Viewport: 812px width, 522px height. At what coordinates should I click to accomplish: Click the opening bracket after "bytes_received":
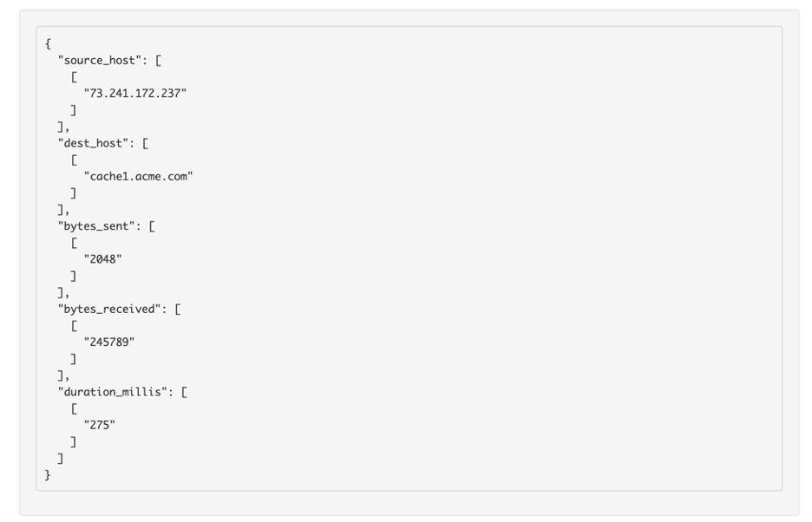click(178, 310)
